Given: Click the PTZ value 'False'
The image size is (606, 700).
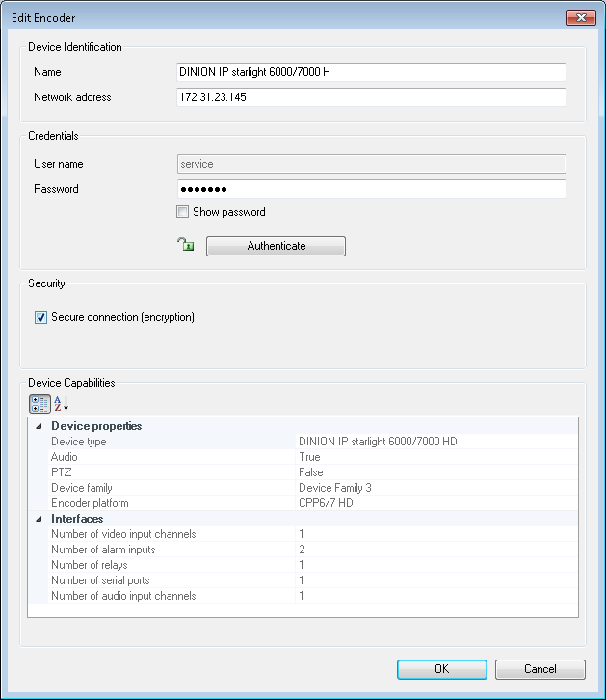Looking at the screenshot, I should tap(311, 472).
